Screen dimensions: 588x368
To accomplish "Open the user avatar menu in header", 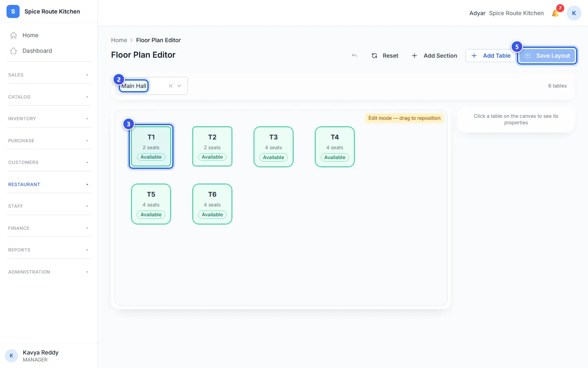I will pos(574,13).
